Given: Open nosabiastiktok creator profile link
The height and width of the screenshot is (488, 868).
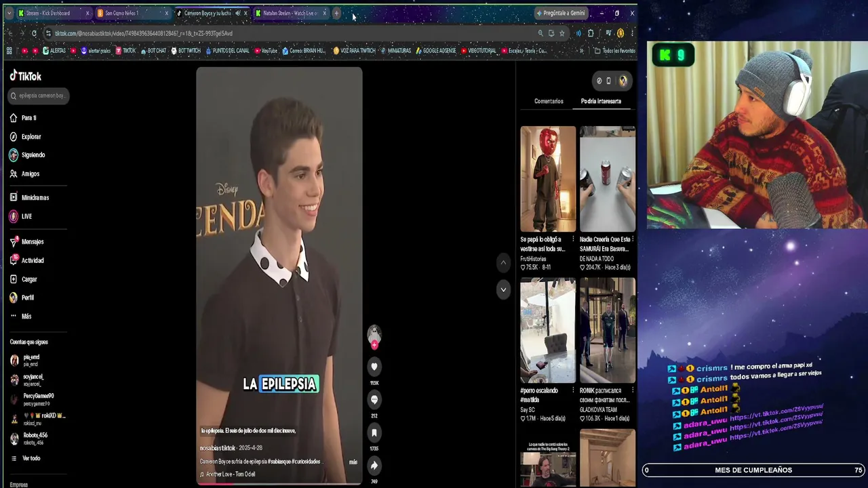Looking at the screenshot, I should click(x=217, y=448).
